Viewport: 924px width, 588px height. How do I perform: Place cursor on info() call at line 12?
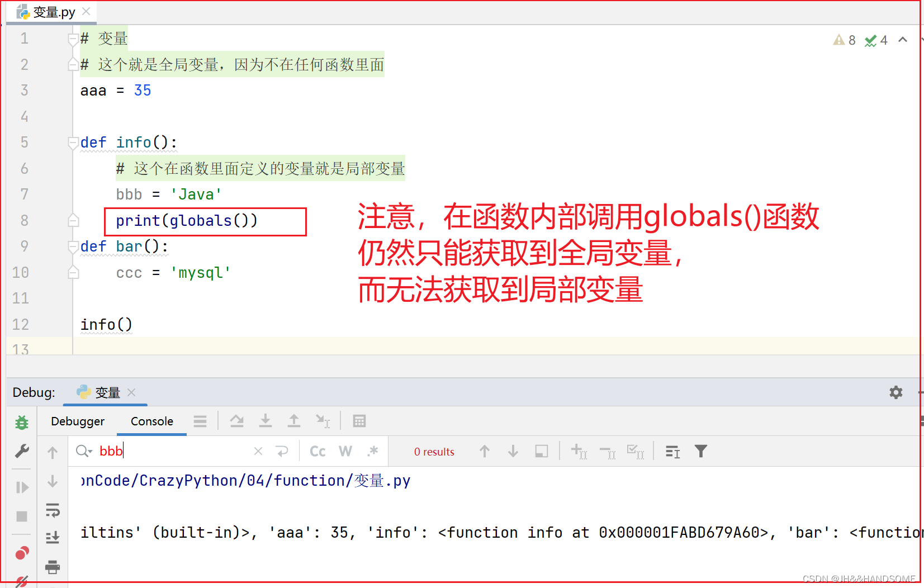(x=106, y=325)
